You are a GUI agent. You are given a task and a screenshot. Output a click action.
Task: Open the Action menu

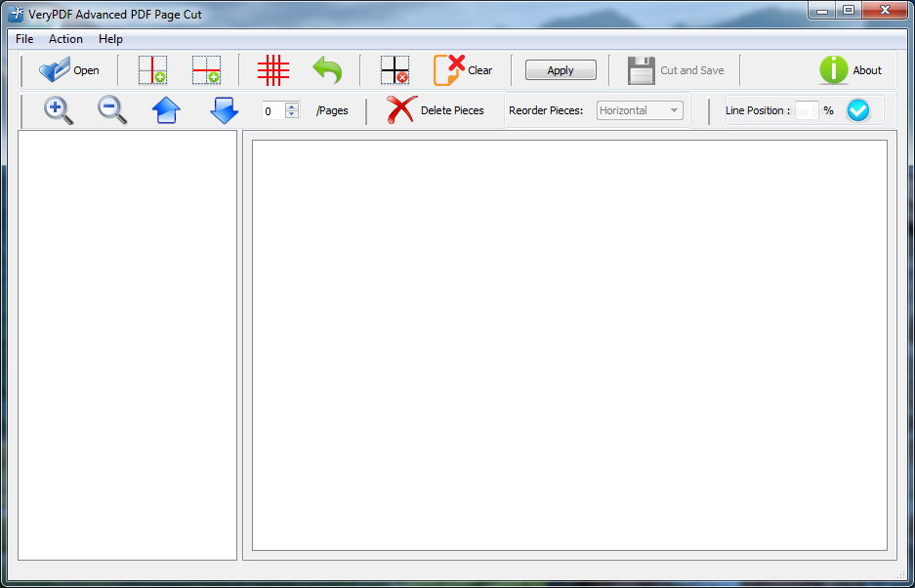(65, 39)
